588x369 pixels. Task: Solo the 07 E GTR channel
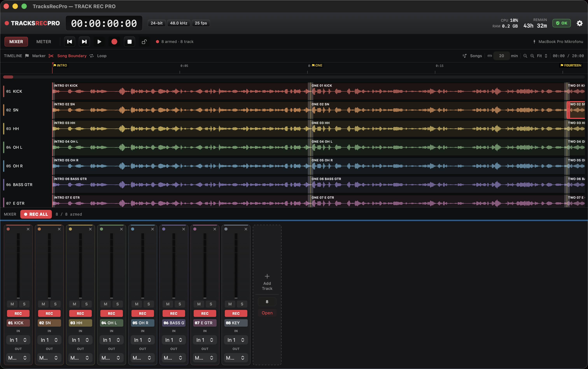(x=211, y=304)
